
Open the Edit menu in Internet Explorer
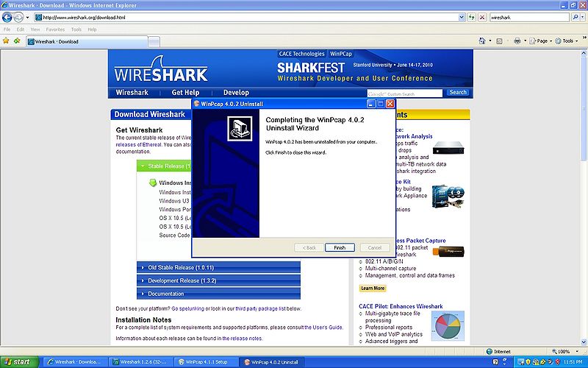coord(21,29)
